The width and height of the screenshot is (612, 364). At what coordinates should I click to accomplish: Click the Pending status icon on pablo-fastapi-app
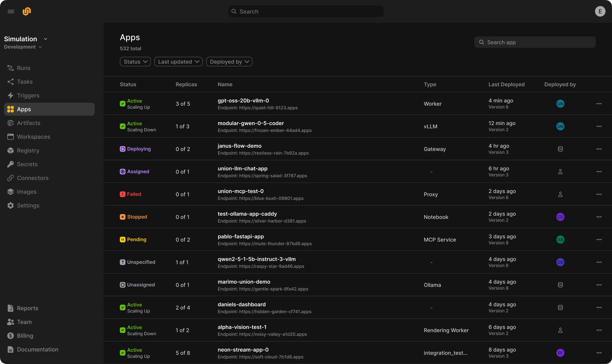point(122,239)
